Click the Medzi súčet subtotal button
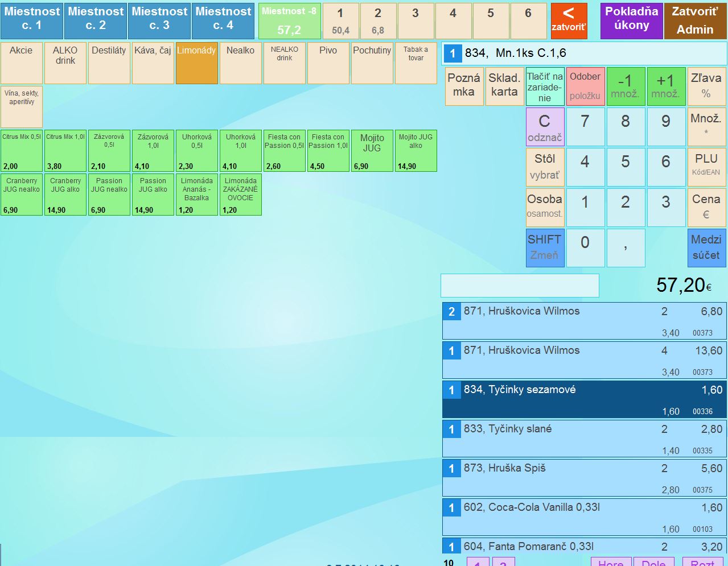 [706, 247]
